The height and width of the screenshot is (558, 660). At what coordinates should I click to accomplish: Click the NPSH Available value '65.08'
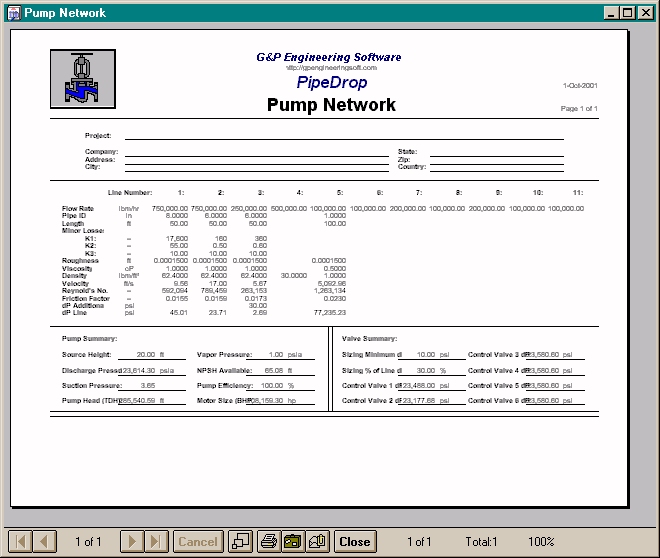(274, 370)
